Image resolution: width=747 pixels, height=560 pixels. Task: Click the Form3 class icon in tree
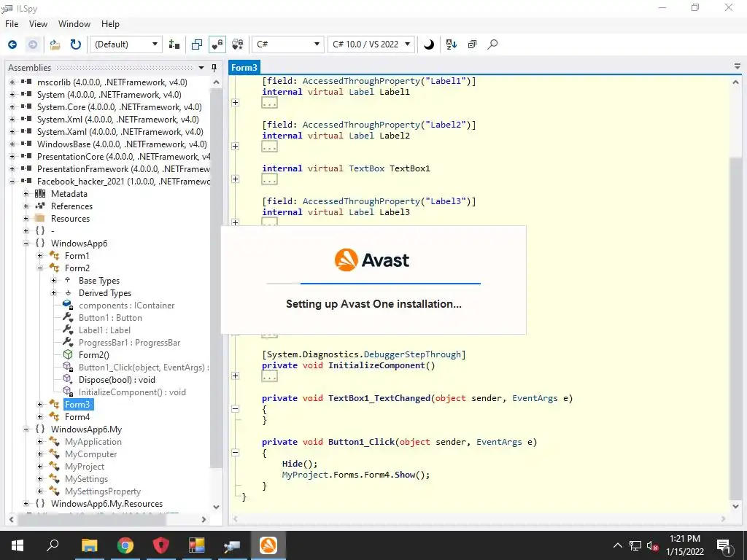point(54,404)
